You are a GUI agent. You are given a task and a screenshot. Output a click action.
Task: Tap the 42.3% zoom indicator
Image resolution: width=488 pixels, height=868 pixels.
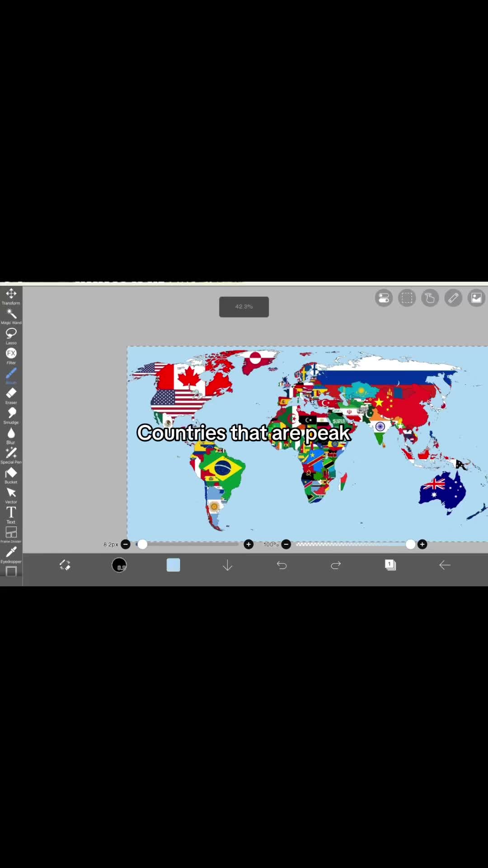tap(244, 307)
